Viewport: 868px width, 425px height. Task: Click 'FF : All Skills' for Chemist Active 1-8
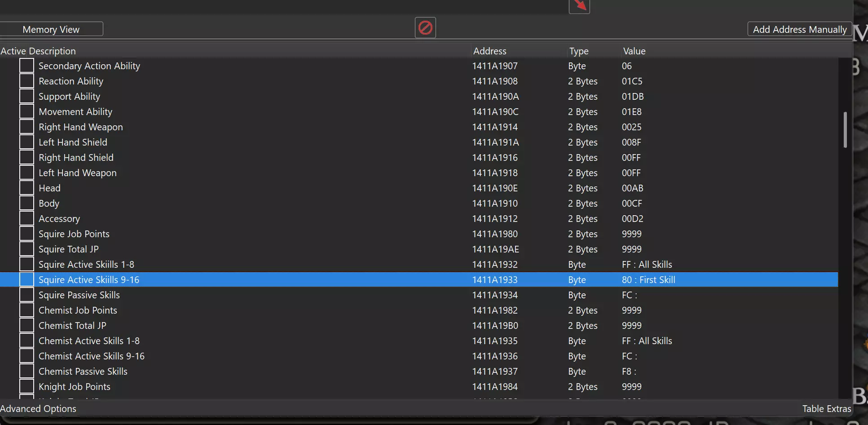point(647,341)
